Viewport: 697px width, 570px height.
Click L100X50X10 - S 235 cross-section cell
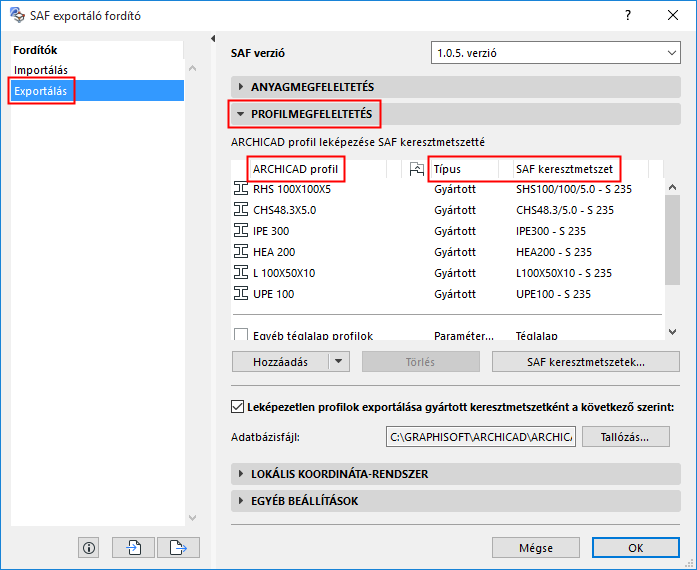point(564,273)
